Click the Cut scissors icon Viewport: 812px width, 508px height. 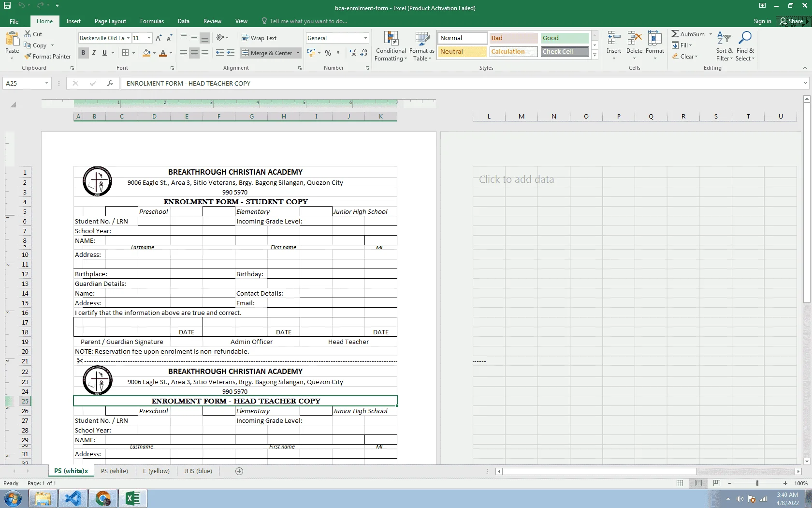coord(28,34)
